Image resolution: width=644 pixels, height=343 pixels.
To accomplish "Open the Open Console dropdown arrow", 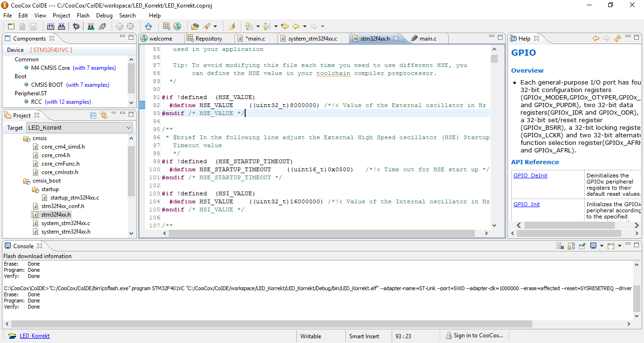I will (x=619, y=246).
